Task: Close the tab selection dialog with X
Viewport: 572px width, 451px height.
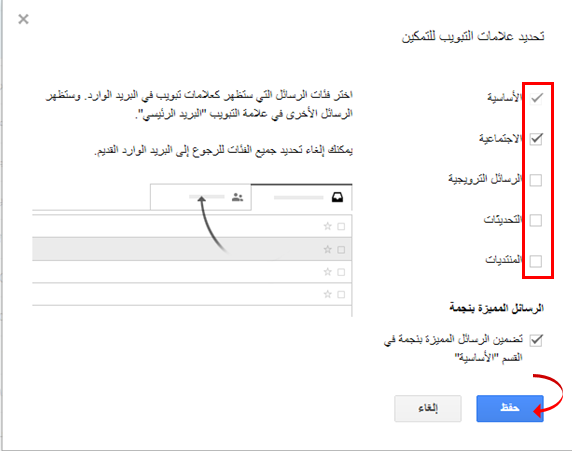Action: 23,19
